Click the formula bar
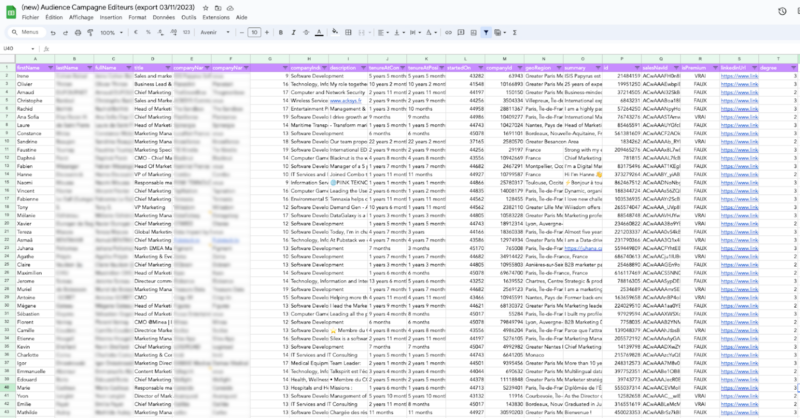The image size is (800, 418). point(423,49)
